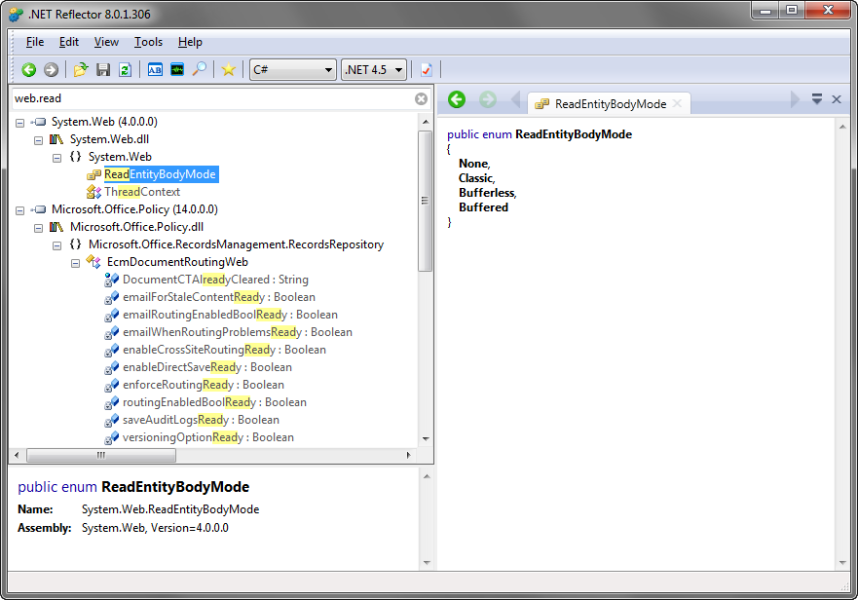Open the C# language dropdown
The width and height of the screenshot is (858, 600).
pos(293,69)
